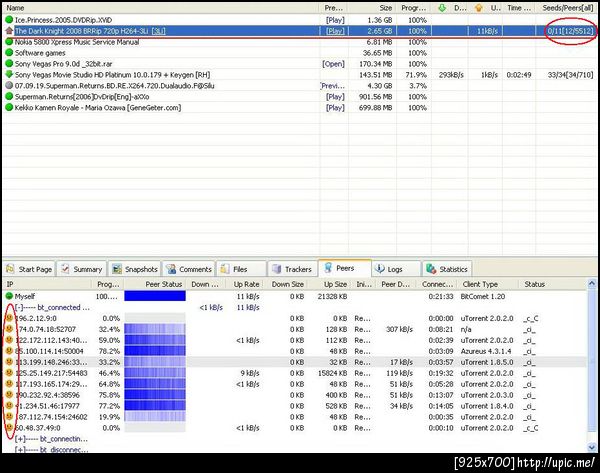Switch to the Trackers tab
Screen dimensions: 600x473
[x=293, y=269]
